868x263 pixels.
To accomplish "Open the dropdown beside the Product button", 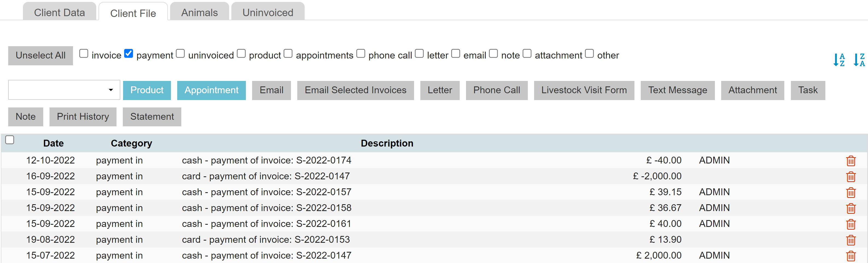I will [112, 90].
